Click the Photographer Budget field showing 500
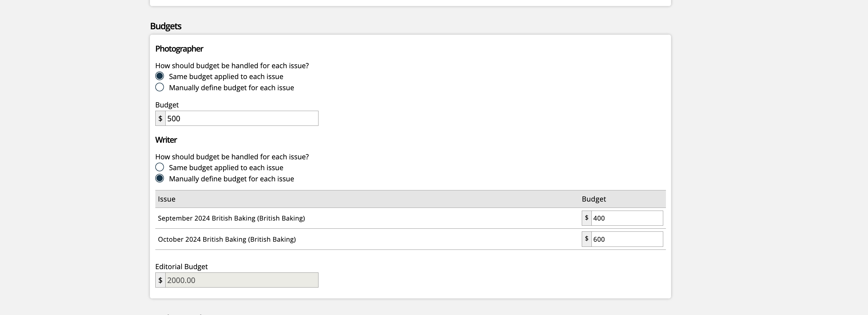This screenshot has width=868, height=315. 241,118
